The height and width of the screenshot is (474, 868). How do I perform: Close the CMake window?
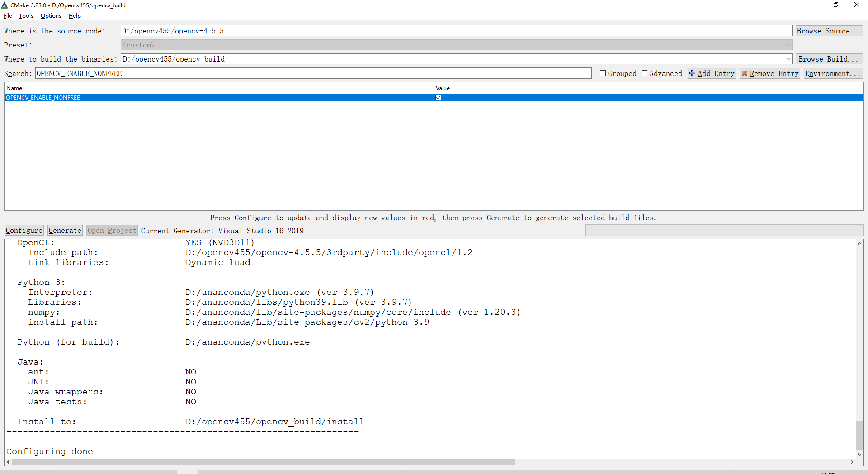click(857, 5)
